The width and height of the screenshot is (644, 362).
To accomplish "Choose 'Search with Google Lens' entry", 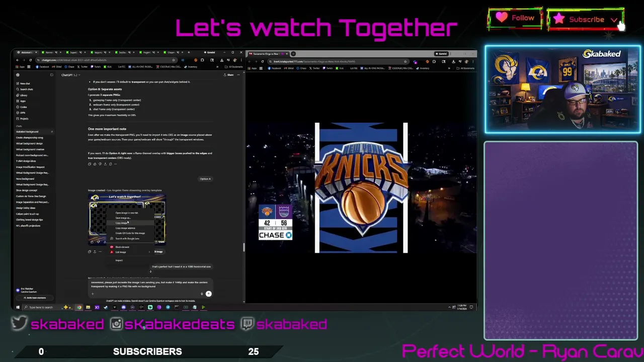I will point(131,238).
